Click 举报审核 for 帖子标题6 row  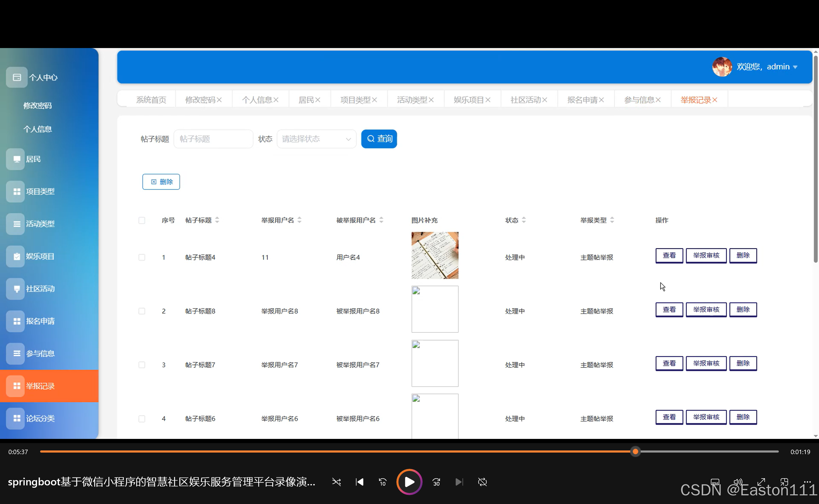(706, 417)
